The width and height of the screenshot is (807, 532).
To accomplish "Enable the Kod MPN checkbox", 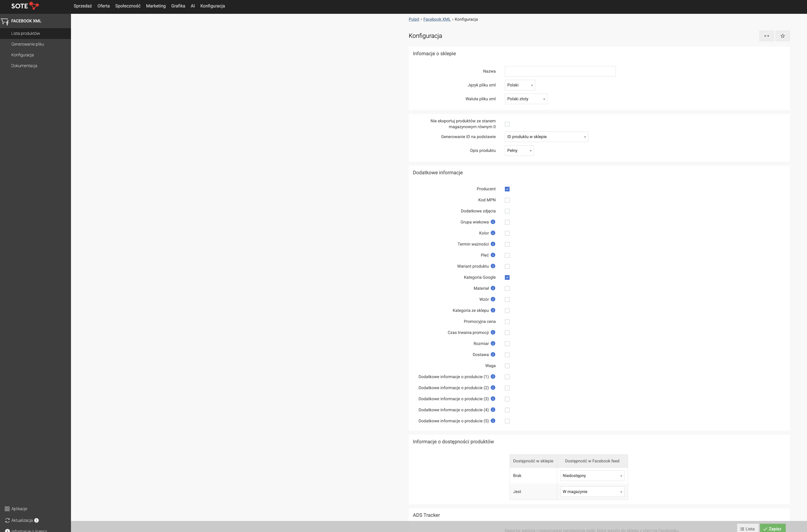I will (507, 200).
